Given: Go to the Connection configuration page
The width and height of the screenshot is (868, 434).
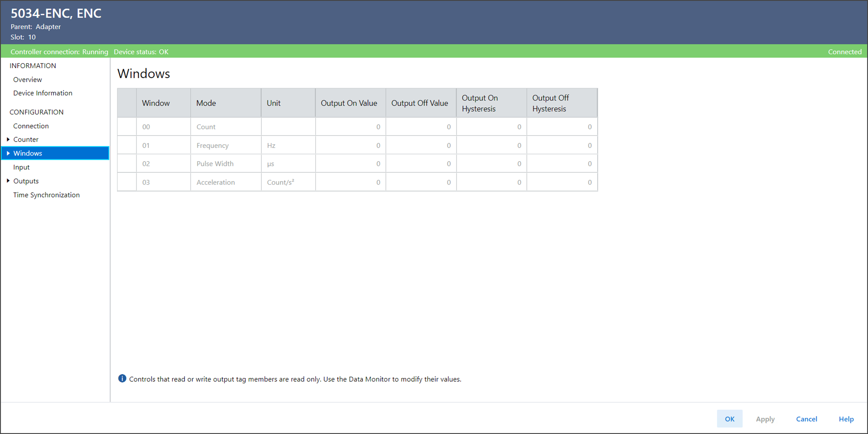Looking at the screenshot, I should 31,126.
